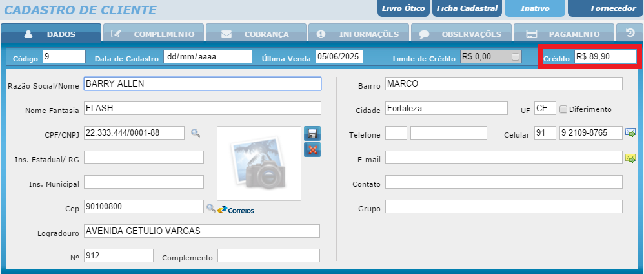Click the Data de Cadastro date field
This screenshot has width=644, height=274.
[x=207, y=57]
